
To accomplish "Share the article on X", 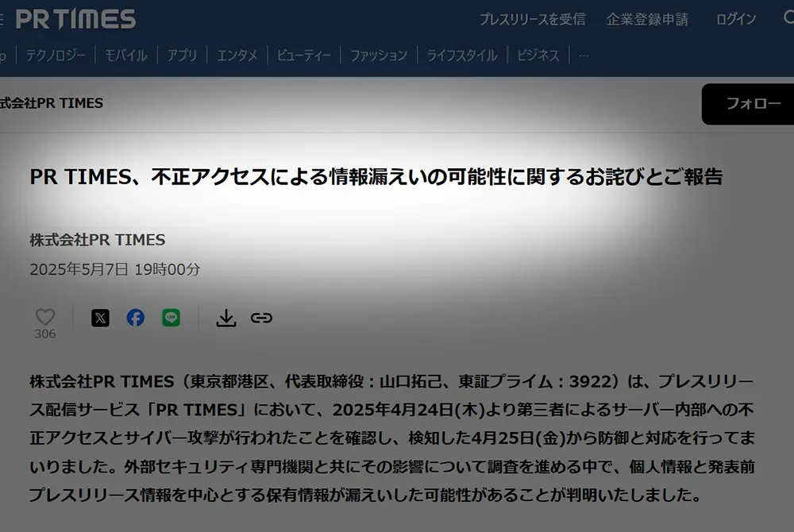I will pyautogui.click(x=100, y=318).
